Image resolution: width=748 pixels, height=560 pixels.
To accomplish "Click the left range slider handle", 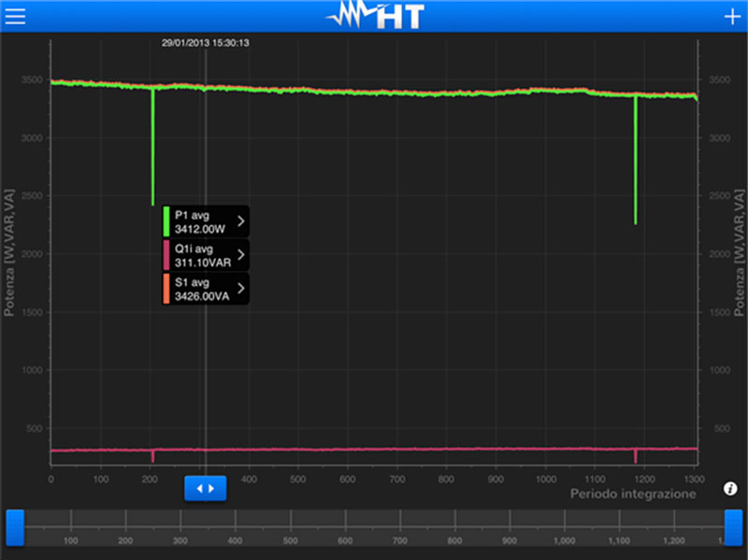I will tap(15, 527).
